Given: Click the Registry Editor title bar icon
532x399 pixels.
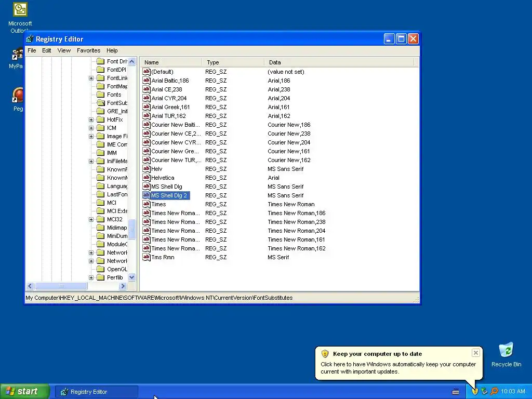Looking at the screenshot, I should (x=30, y=39).
